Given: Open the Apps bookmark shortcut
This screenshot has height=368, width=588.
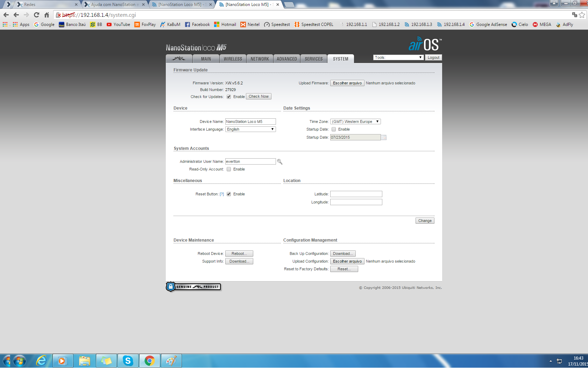Looking at the screenshot, I should [x=21, y=25].
